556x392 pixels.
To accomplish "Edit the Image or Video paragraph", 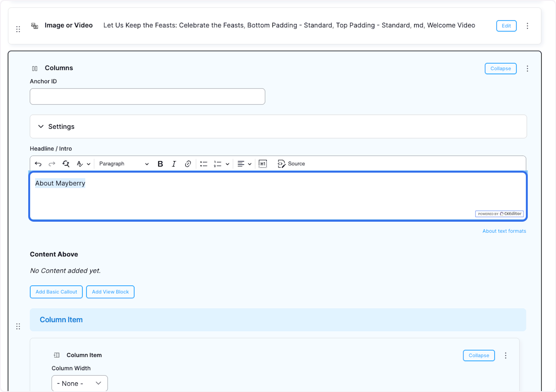I will coord(506,26).
